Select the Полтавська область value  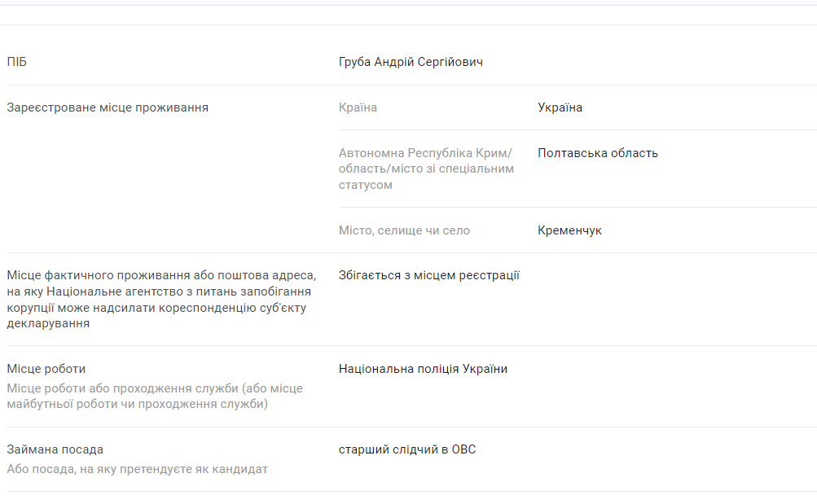(x=597, y=153)
